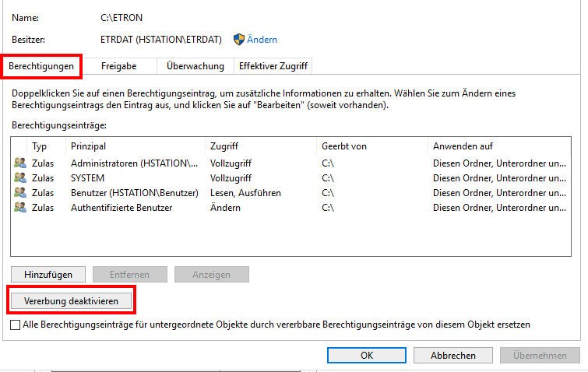Click the shield icon next to Ändern
Viewport: 588px width, 372px height.
click(240, 39)
